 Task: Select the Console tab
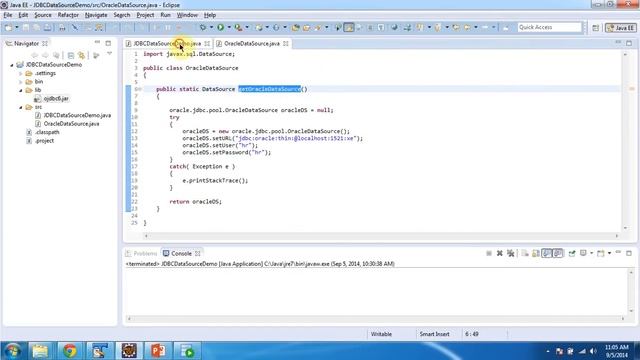click(x=181, y=253)
